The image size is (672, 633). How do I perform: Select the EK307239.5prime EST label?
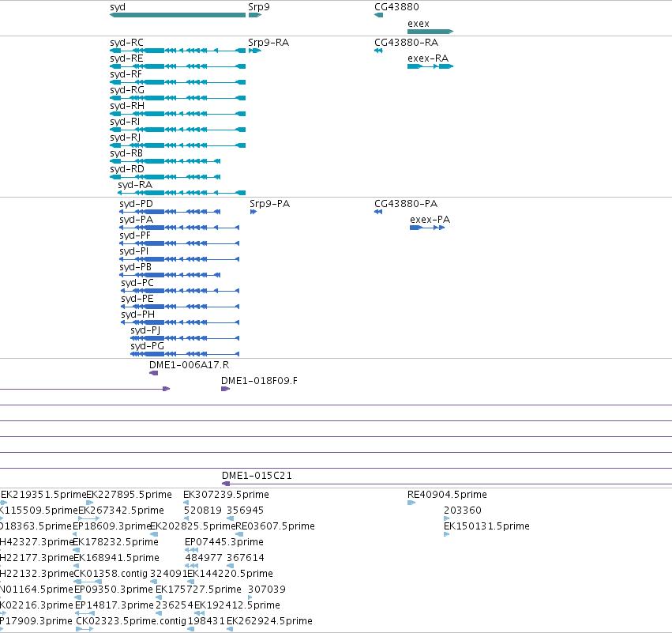[227, 495]
